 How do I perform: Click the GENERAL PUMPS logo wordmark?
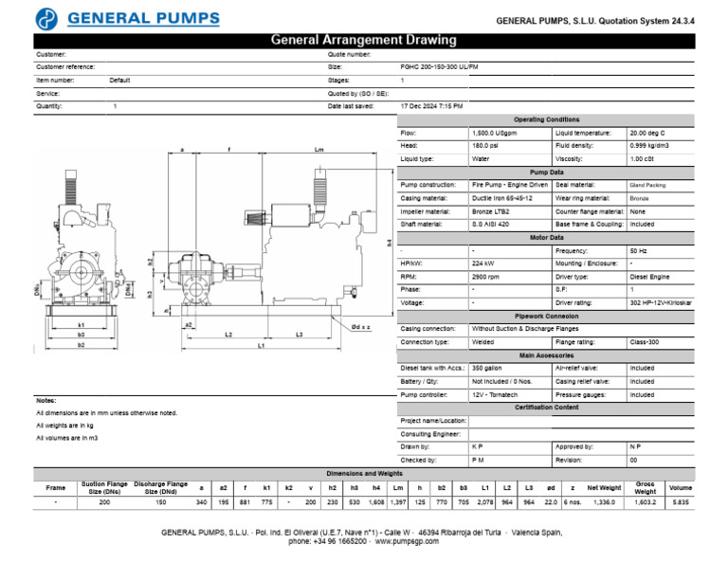click(x=143, y=18)
